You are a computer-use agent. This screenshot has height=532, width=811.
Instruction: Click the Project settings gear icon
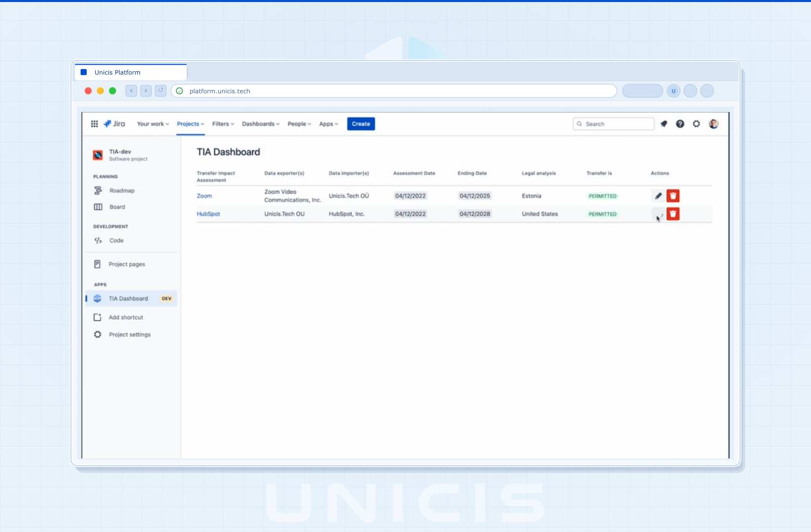[x=98, y=334]
